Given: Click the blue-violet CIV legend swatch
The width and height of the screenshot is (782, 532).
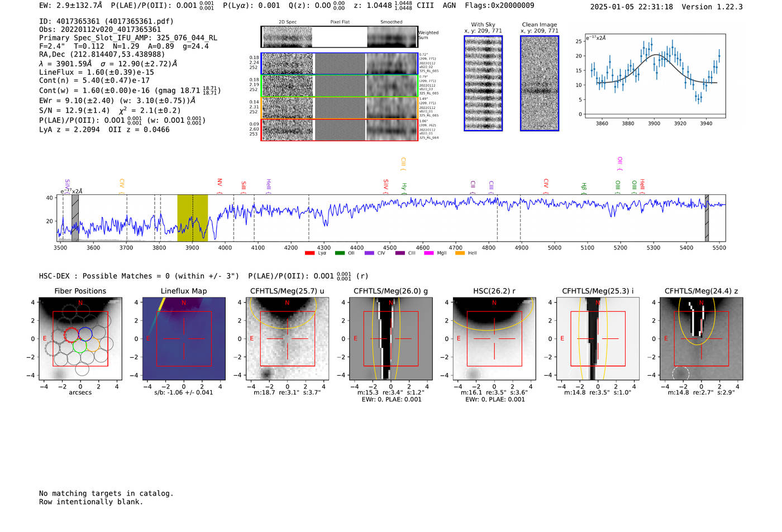Looking at the screenshot, I should coord(369,253).
